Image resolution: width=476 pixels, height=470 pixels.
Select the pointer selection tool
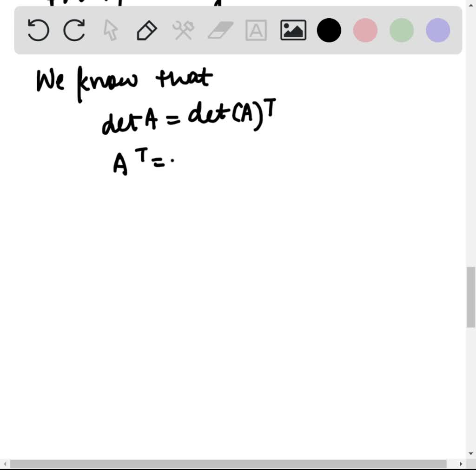tap(111, 30)
